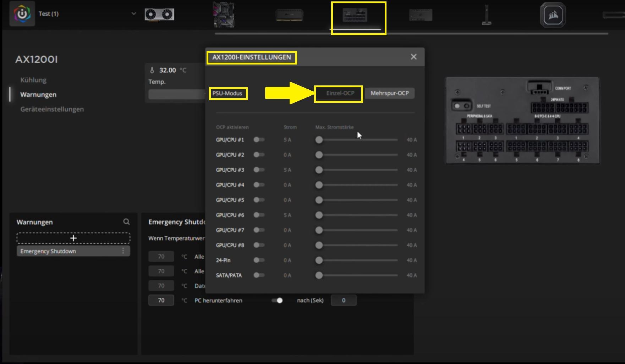Open the Emergency Shutdown three-dot menu

123,251
